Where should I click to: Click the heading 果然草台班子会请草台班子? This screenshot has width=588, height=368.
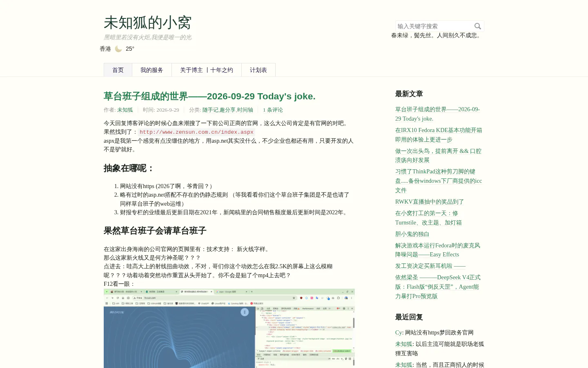coord(155,231)
